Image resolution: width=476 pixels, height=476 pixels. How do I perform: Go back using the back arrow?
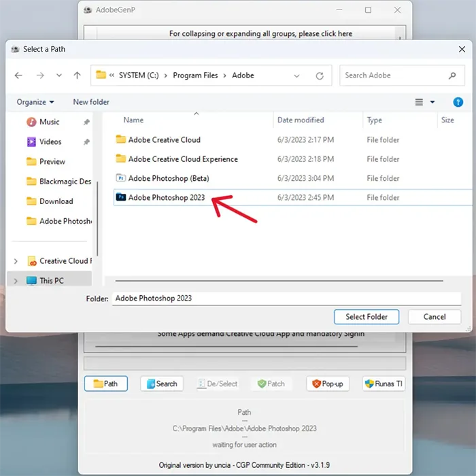point(18,75)
